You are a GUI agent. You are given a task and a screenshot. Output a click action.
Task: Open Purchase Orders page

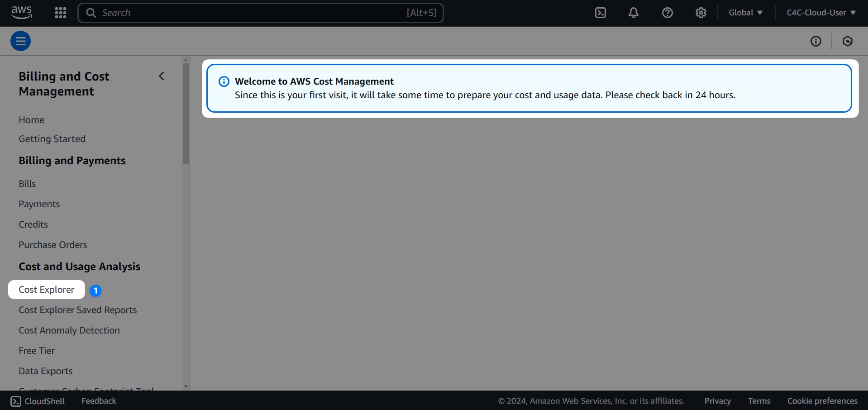tap(53, 245)
